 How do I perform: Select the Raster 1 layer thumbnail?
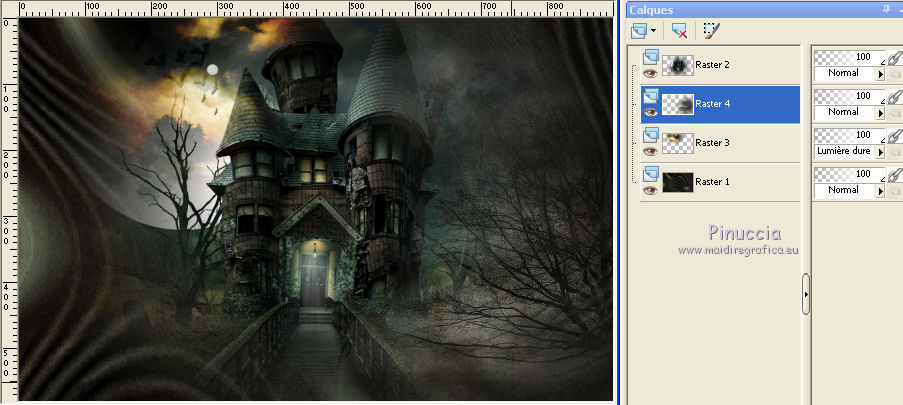click(x=678, y=182)
